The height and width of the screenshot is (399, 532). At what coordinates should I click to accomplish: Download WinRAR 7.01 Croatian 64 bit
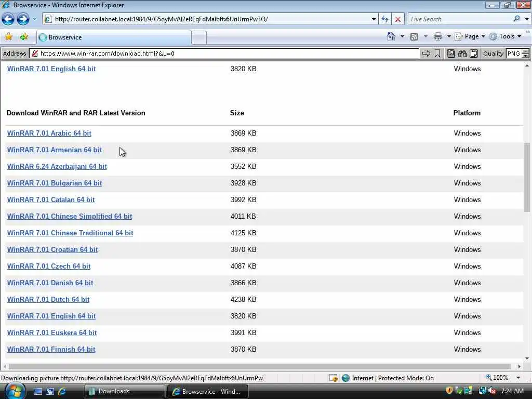[x=52, y=249]
